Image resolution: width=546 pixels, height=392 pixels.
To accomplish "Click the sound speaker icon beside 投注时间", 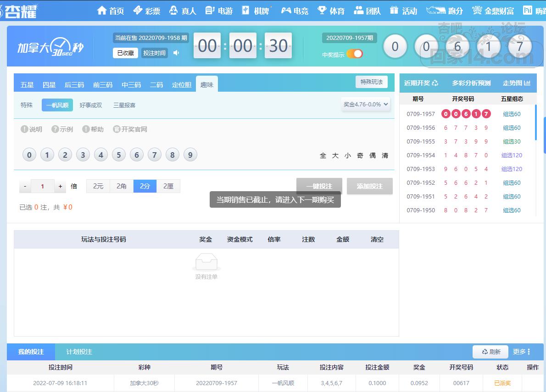I will 176,53.
